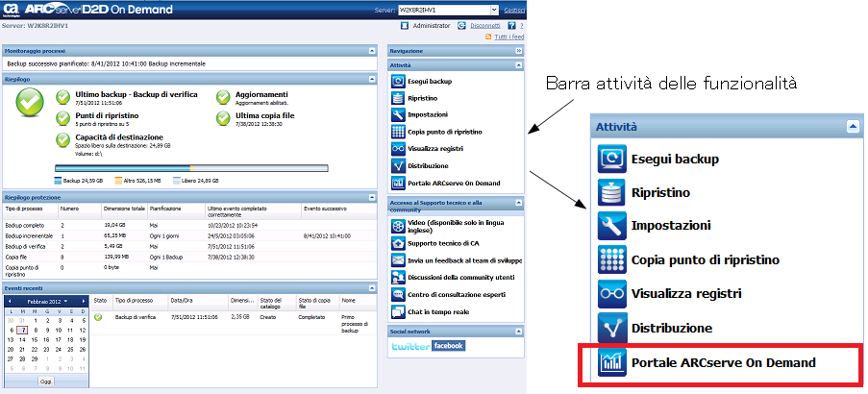
Task: Click the Impostazioni icon in the enlarged Attività callout
Action: point(611,226)
